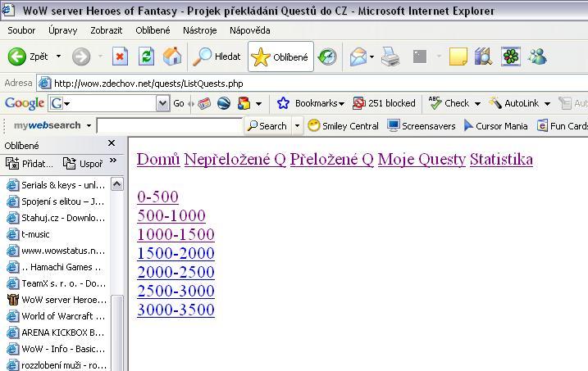588x371 pixels.
Task: Open the Domů link
Action: [x=158, y=160]
